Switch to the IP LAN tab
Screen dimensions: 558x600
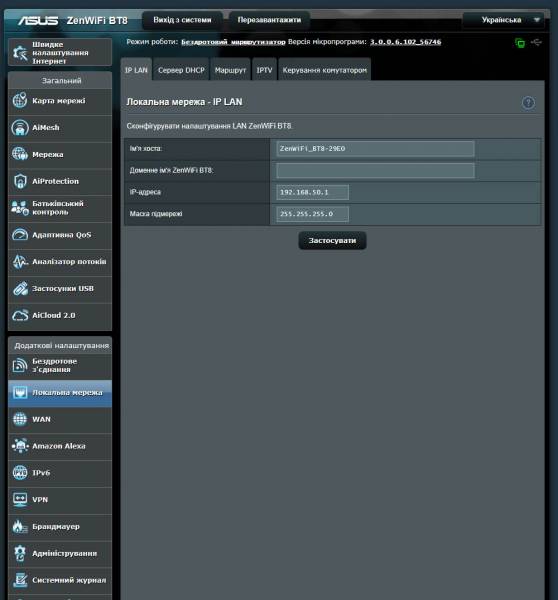point(136,70)
